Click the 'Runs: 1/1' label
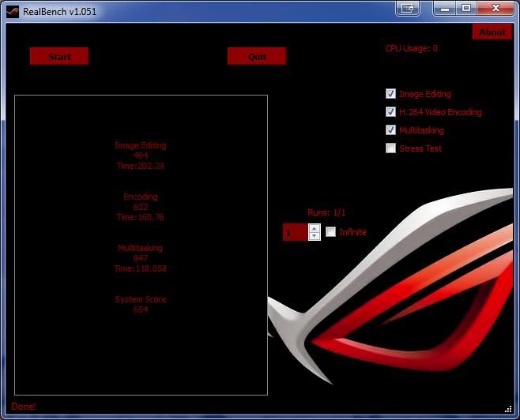The height and width of the screenshot is (420, 520). [x=326, y=212]
